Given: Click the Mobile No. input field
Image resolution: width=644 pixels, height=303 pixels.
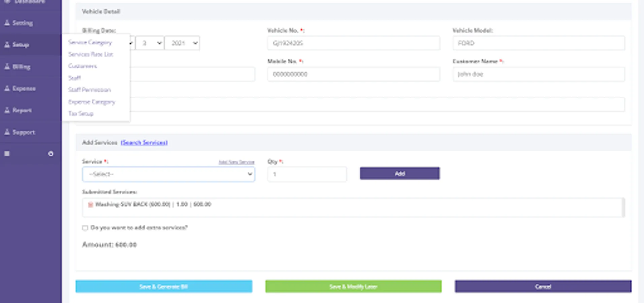Looking at the screenshot, I should 354,74.
